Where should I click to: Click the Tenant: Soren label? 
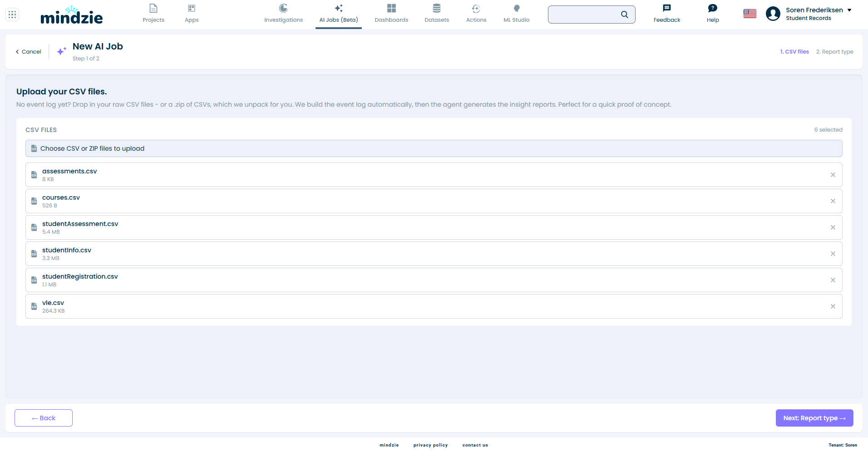point(843,445)
